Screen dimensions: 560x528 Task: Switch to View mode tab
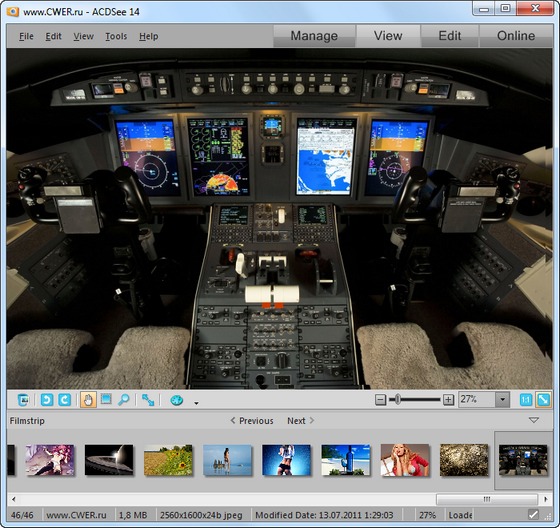tap(388, 36)
